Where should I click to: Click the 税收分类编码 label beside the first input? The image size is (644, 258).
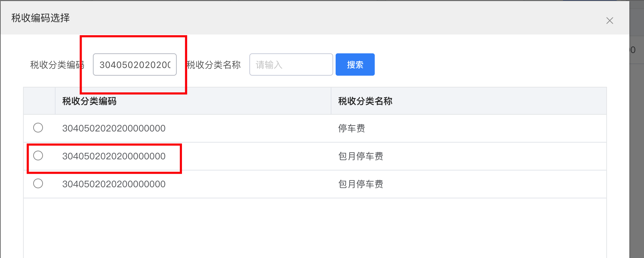[x=56, y=65]
